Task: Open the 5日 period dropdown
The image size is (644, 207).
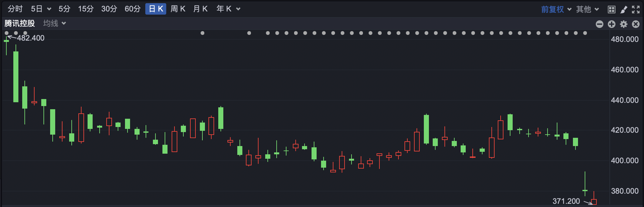Action: (x=41, y=9)
